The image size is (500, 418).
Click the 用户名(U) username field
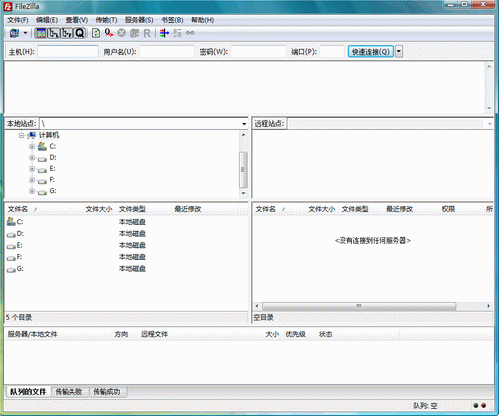tap(167, 52)
